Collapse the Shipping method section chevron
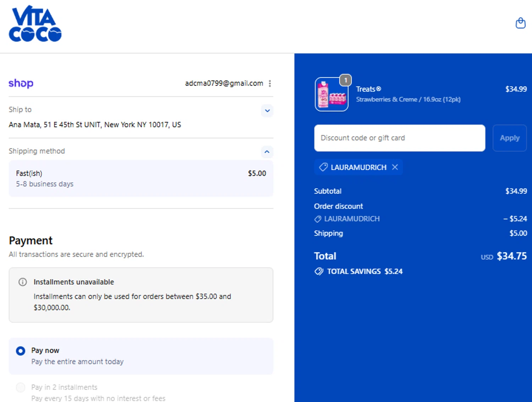This screenshot has height=402, width=532. point(267,152)
